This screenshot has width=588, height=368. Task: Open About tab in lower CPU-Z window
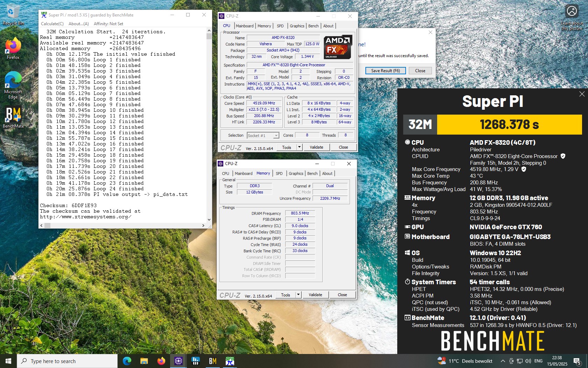[327, 173]
